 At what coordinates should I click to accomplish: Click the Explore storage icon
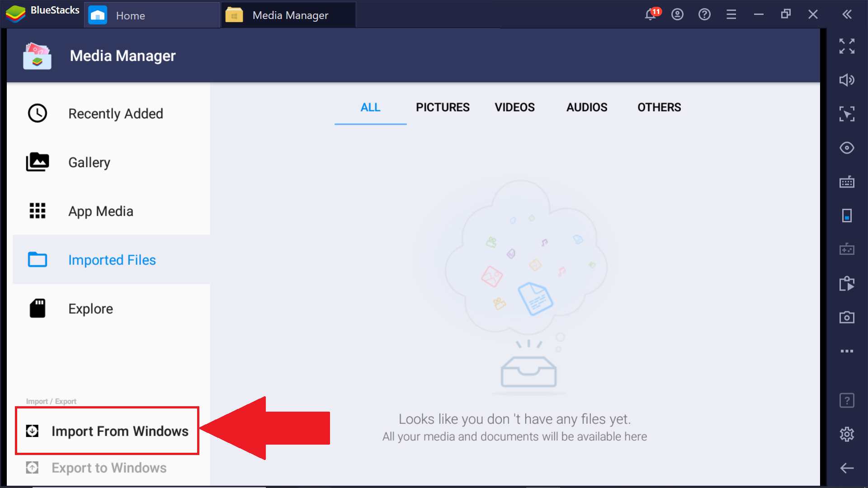tap(38, 308)
